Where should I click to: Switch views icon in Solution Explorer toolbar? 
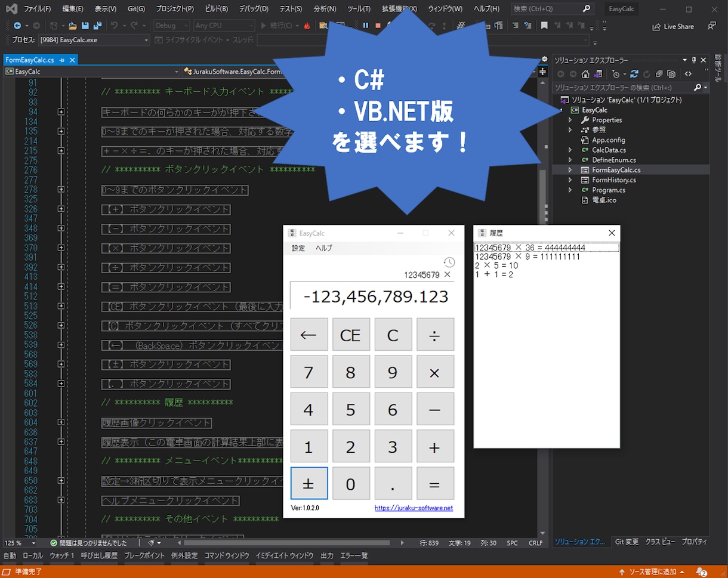599,74
